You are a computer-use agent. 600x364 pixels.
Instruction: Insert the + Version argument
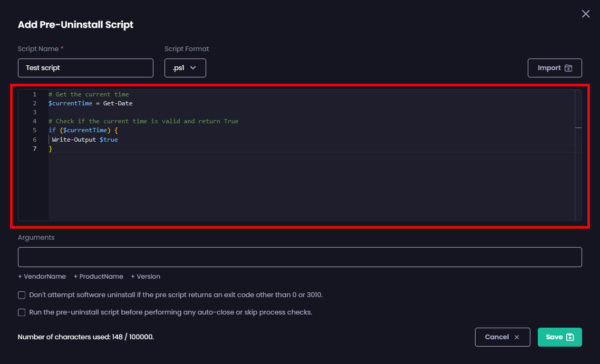(146, 277)
